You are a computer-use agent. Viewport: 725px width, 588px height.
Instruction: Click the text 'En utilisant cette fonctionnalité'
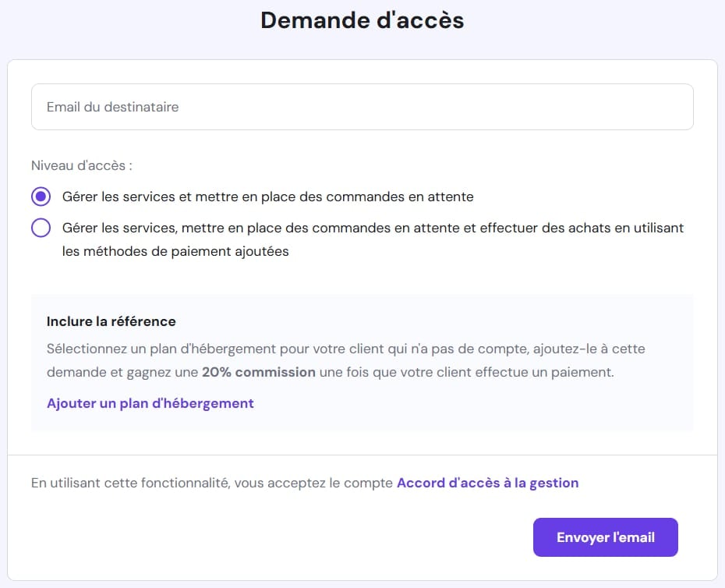tap(130, 483)
